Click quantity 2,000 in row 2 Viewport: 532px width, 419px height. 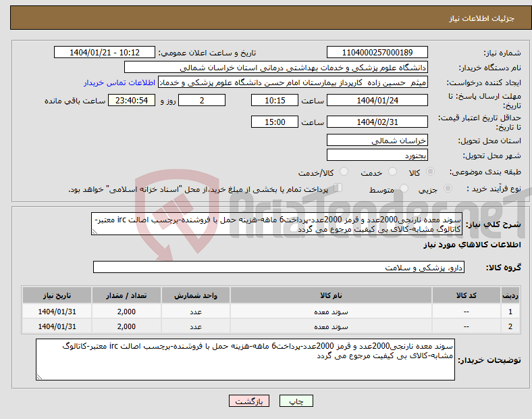pyautogui.click(x=126, y=326)
